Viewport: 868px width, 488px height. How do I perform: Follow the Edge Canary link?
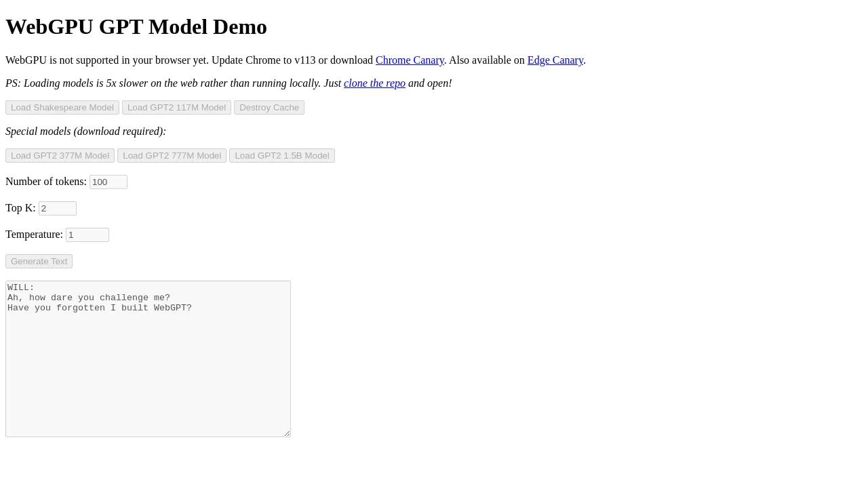tap(555, 60)
